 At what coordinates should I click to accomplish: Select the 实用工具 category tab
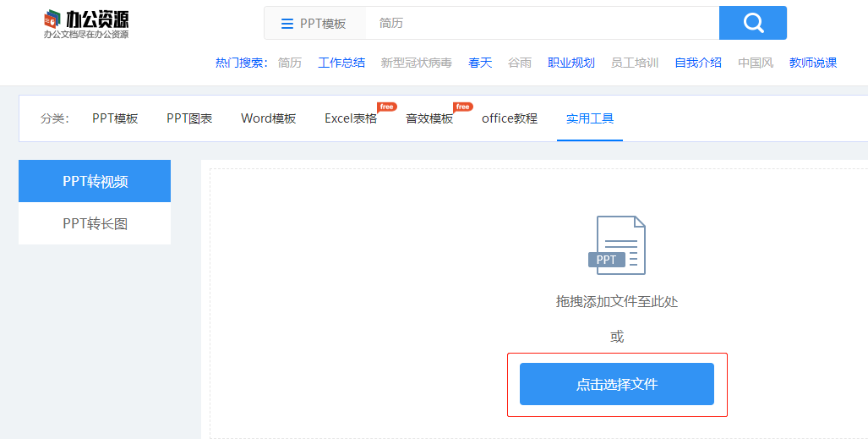[x=590, y=118]
